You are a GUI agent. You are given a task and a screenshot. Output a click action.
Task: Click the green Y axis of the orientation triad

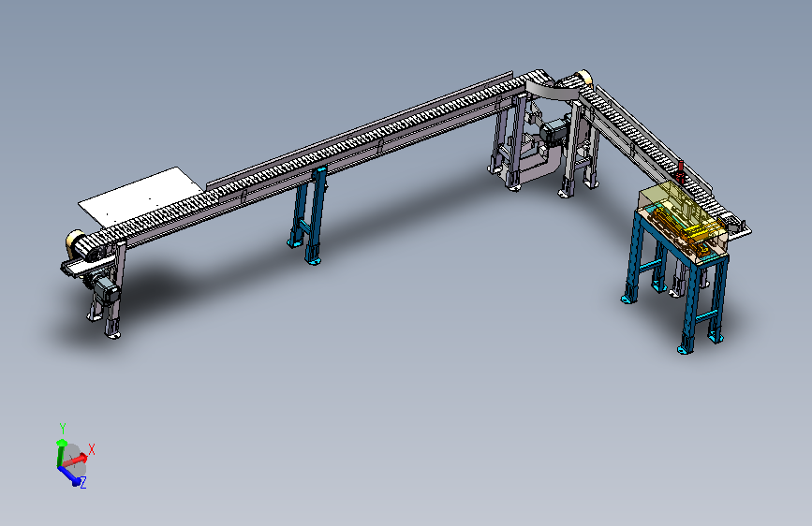tap(61, 452)
